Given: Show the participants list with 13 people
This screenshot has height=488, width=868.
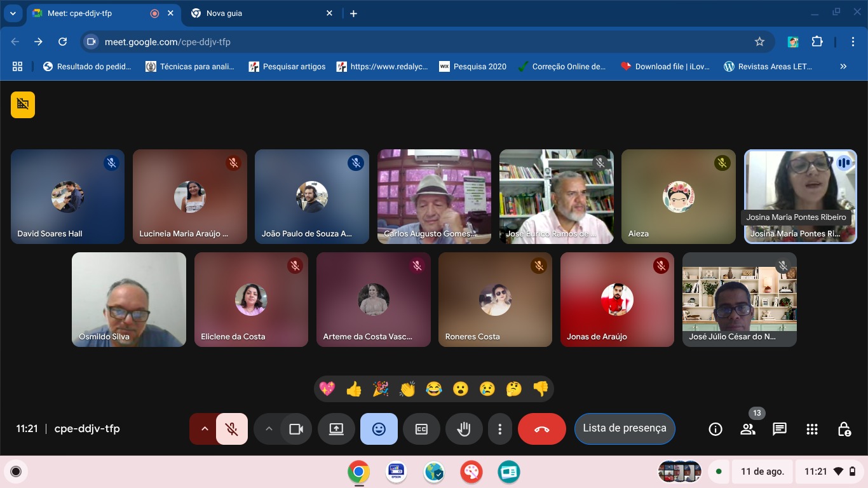Looking at the screenshot, I should tap(748, 430).
